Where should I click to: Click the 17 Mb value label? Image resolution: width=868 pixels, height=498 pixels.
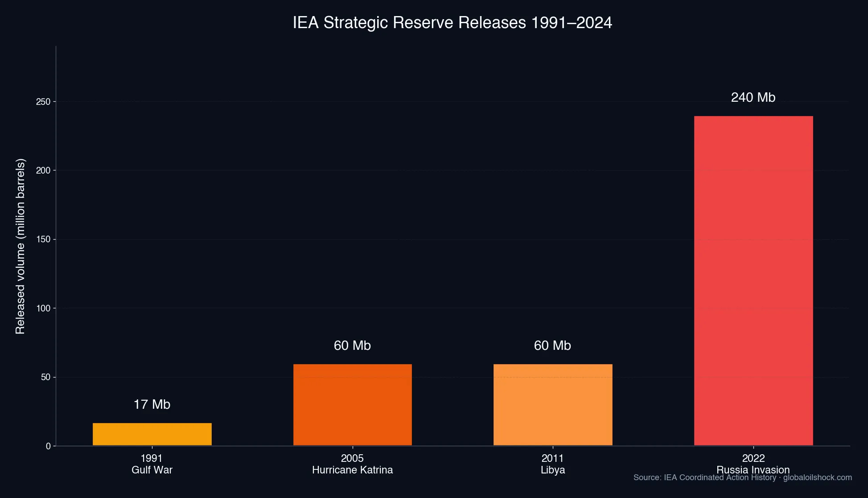(x=152, y=404)
